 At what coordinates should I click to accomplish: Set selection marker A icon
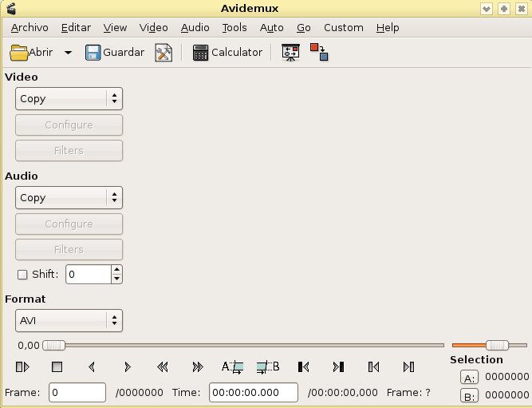(232, 367)
